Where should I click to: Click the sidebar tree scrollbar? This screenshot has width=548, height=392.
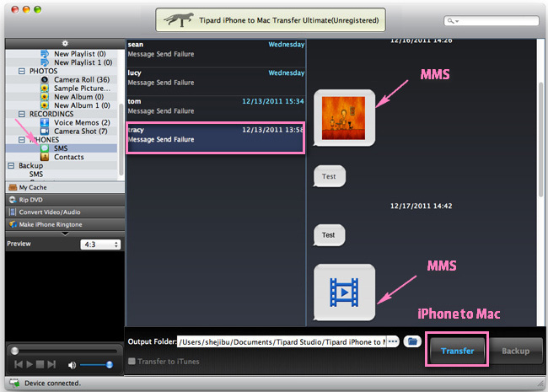coord(121,140)
